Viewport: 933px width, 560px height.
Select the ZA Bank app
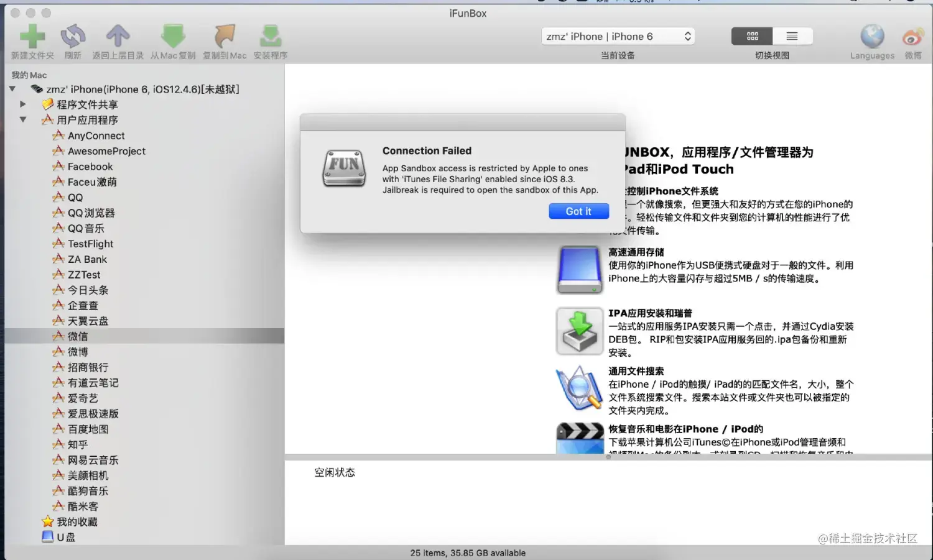point(87,259)
